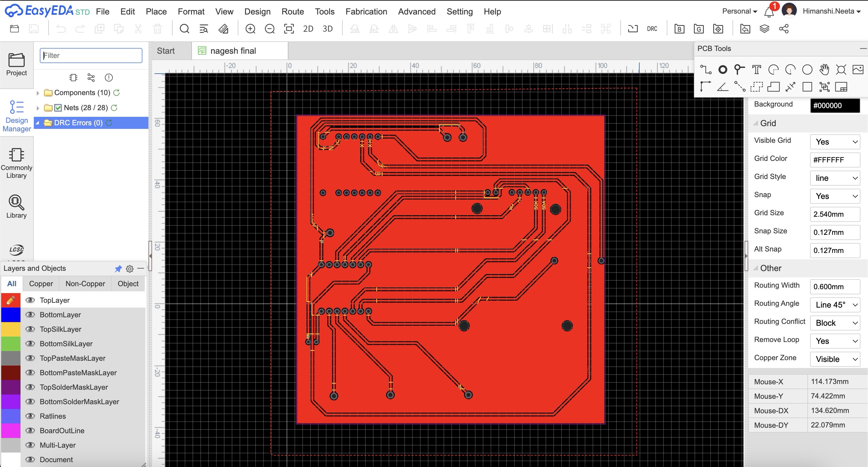Select the Copper Area tool
The width and height of the screenshot is (868, 467).
(756, 87)
